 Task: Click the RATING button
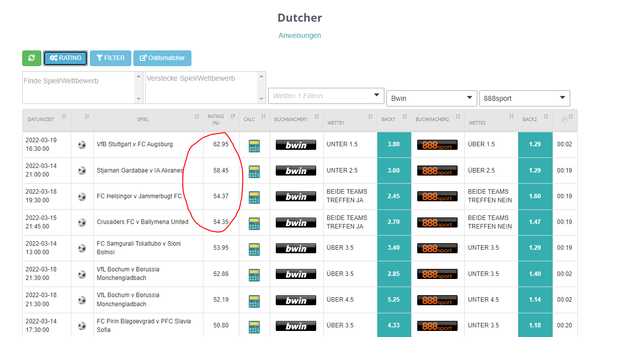point(66,58)
